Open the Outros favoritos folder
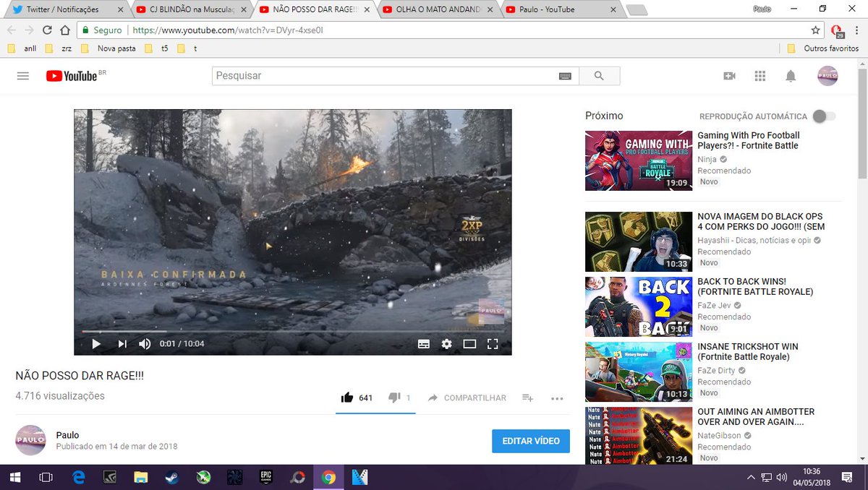 coord(822,48)
